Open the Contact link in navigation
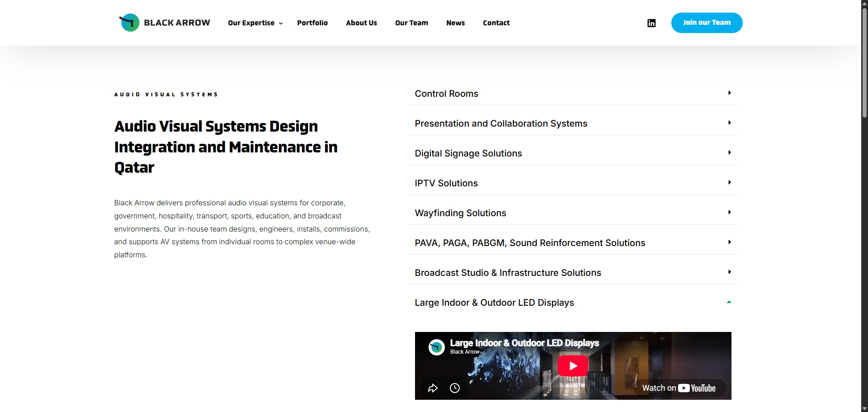Viewport: 868px width, 412px height. [496, 23]
